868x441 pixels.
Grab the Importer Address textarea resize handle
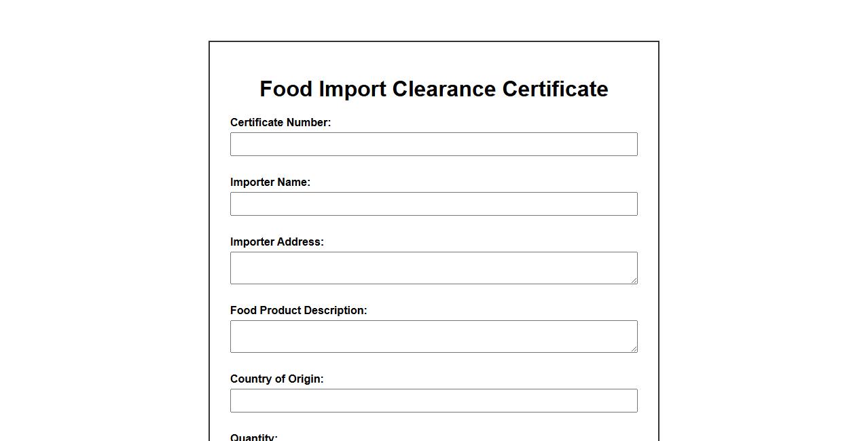coord(634,280)
